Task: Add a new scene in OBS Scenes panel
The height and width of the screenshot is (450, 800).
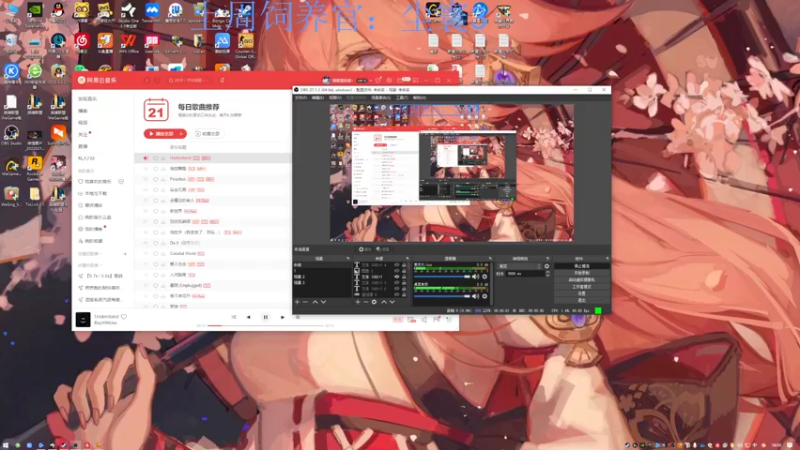Action: pos(297,302)
